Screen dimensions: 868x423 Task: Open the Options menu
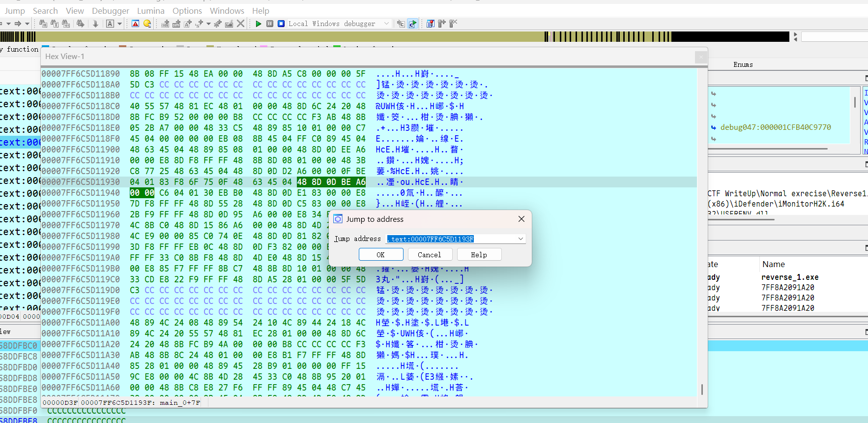click(x=187, y=11)
